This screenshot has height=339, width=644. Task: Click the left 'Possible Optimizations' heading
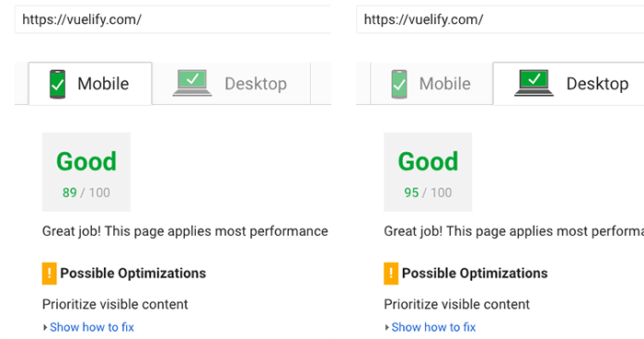point(133,274)
